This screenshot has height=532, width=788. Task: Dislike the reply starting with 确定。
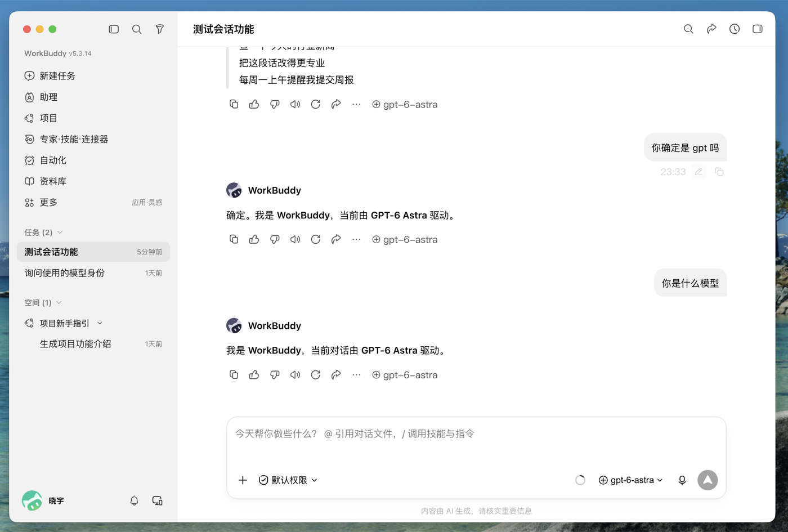[x=275, y=240]
